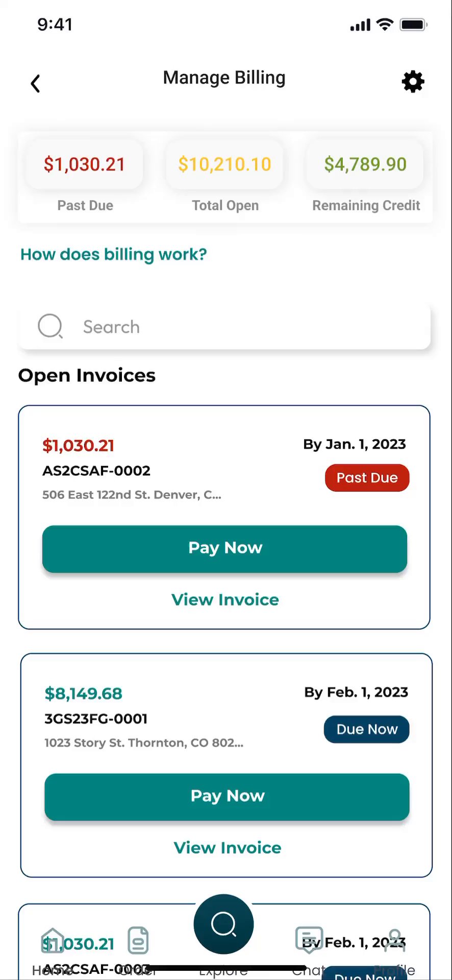Screen dimensions: 452x980
Task: View Invoice for AS2CSAF-0002
Action: click(225, 600)
